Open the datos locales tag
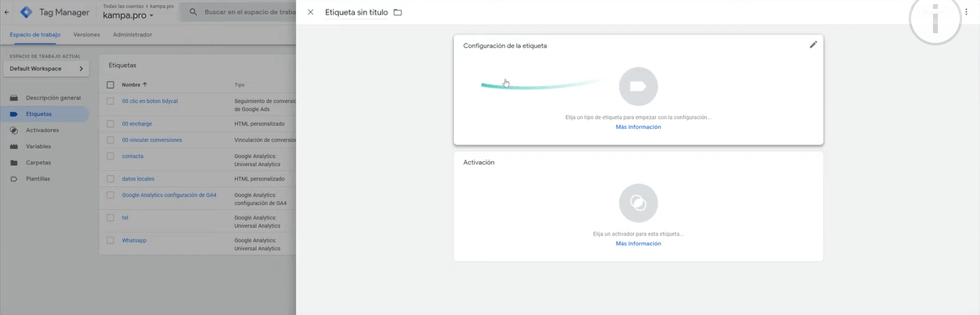Viewport: 980px width, 315px height. pos(138,179)
